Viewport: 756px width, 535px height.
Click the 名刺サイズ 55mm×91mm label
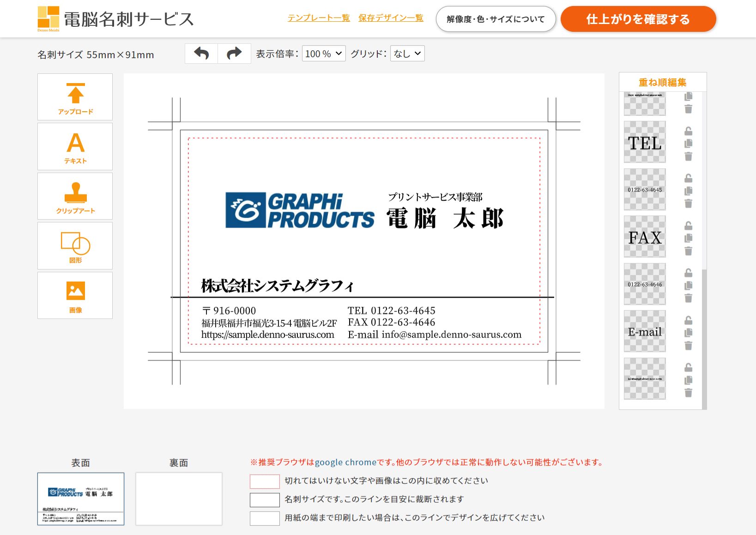point(96,54)
